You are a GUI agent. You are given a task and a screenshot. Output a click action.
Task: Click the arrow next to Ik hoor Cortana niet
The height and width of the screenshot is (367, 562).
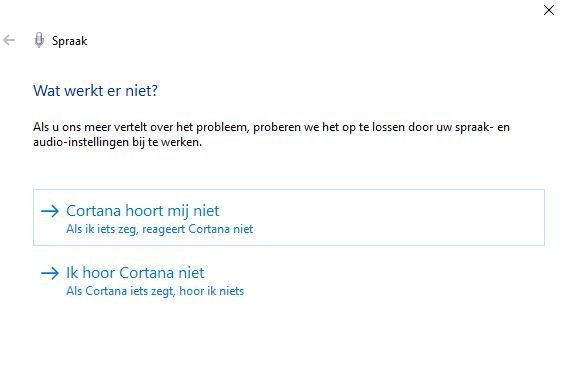(x=50, y=273)
